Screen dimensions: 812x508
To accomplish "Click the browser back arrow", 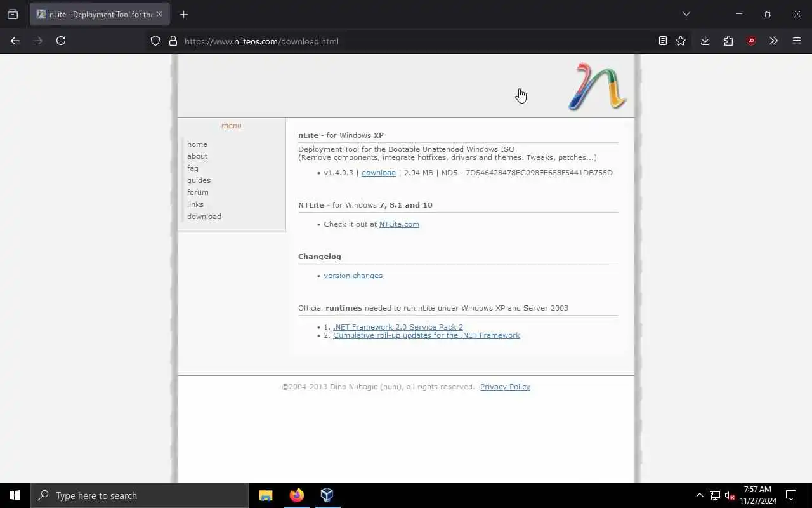I will click(15, 41).
